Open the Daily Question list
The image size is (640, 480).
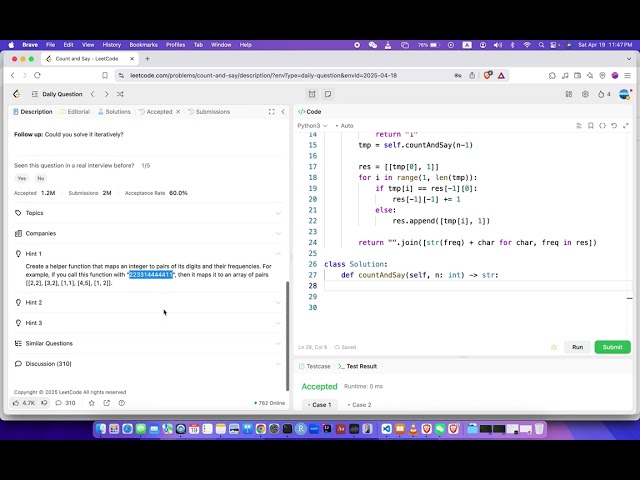(x=57, y=94)
